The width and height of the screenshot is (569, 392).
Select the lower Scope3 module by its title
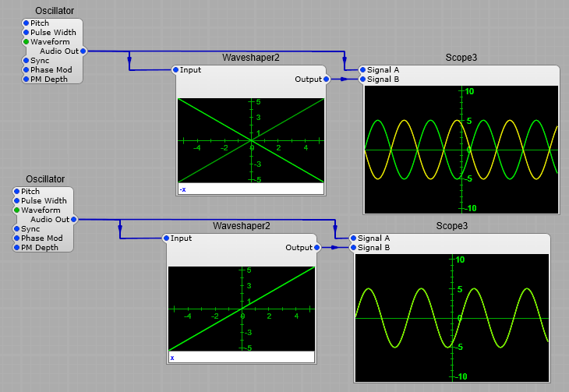451,226
